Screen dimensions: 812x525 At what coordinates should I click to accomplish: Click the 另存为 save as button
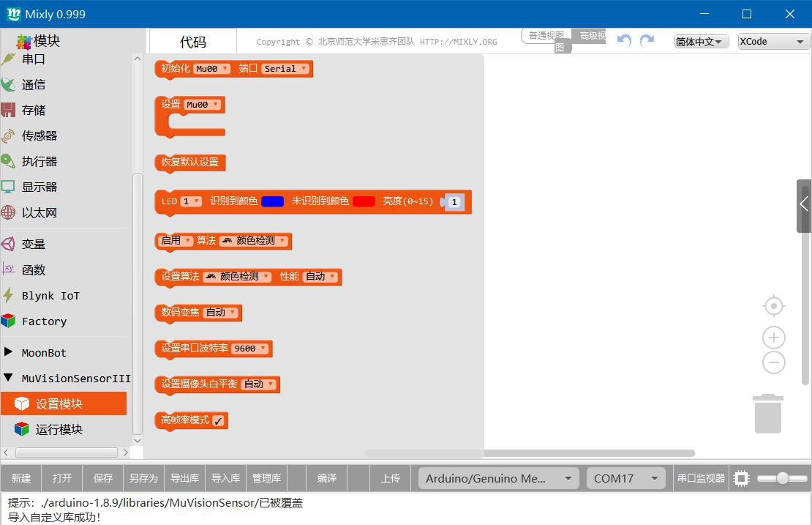click(144, 478)
